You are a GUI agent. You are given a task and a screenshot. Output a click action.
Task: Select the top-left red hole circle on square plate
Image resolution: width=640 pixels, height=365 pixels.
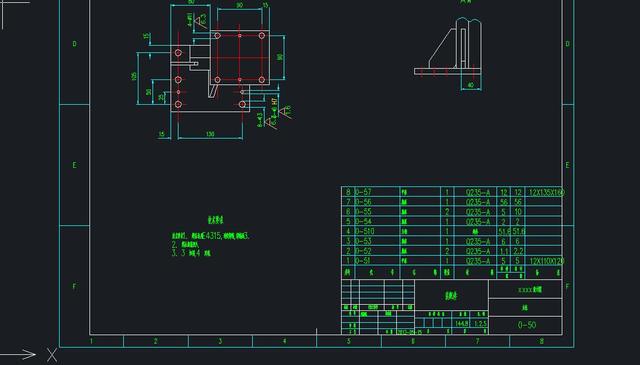tap(218, 36)
